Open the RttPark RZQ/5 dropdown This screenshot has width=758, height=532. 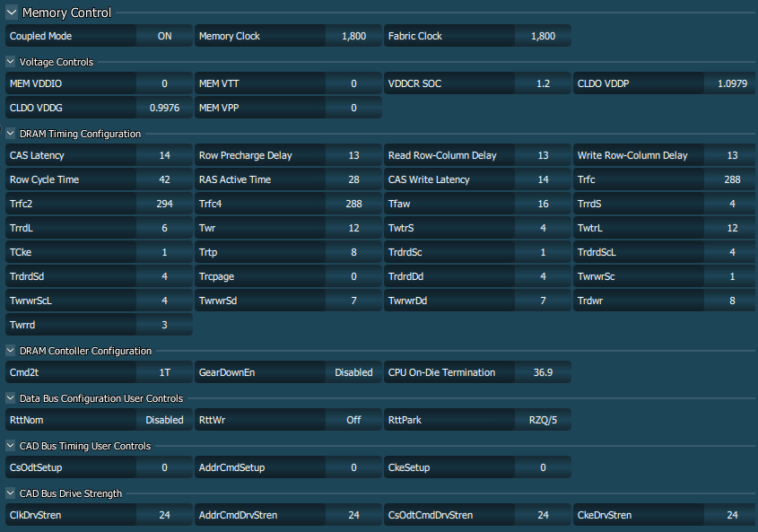543,420
